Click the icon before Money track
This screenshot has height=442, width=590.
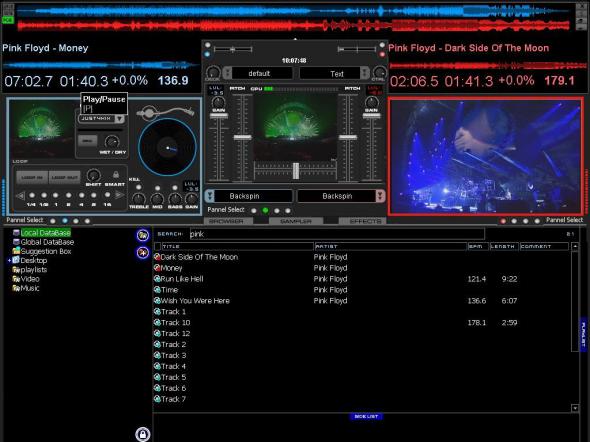click(x=157, y=268)
